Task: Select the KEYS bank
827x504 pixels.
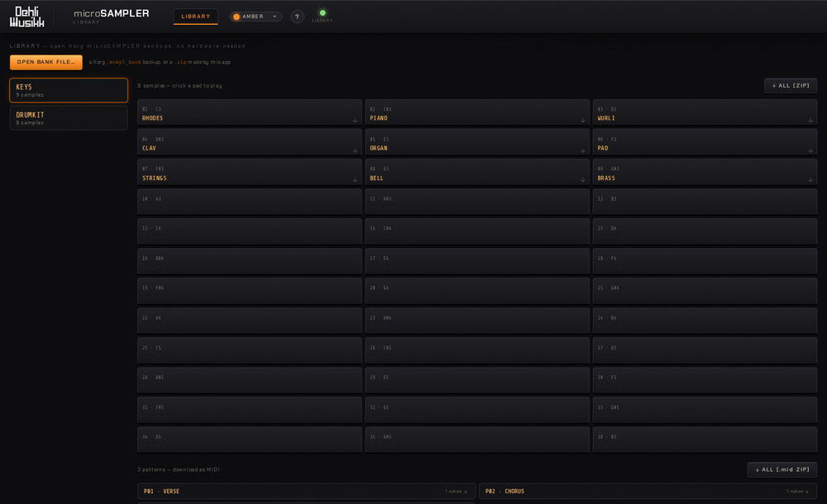Action: click(x=69, y=90)
